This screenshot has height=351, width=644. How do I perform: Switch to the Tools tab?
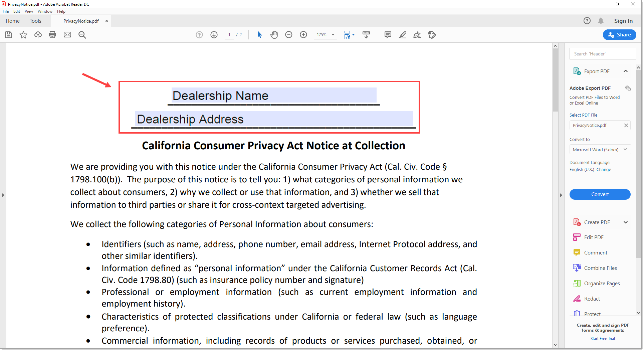(35, 21)
